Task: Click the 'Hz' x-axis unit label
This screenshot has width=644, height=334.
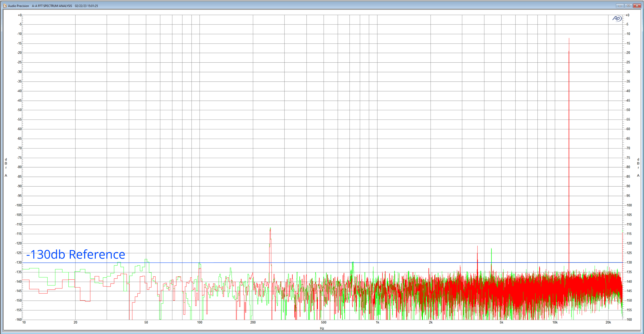Action: pos(322,328)
